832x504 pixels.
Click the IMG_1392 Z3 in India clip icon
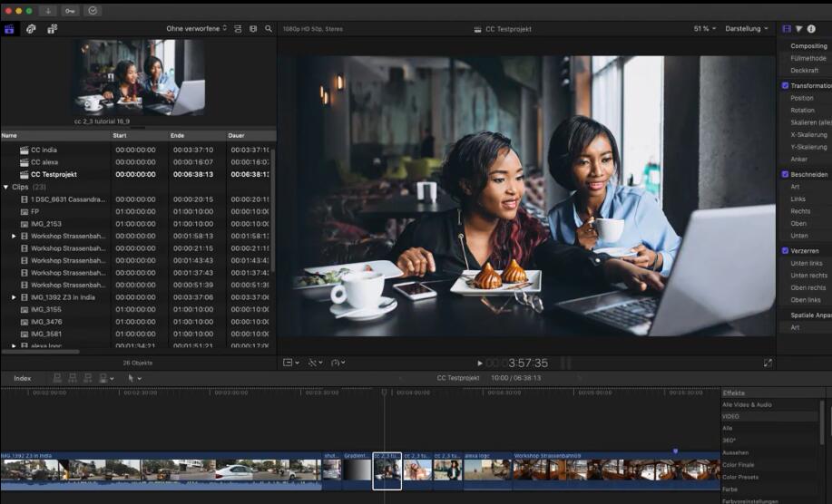[x=24, y=297]
